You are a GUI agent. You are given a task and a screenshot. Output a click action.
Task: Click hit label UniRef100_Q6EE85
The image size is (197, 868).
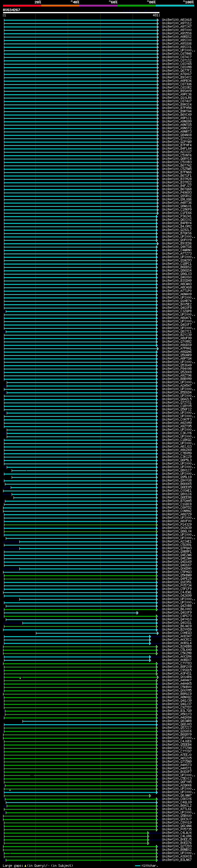pos(177,487)
